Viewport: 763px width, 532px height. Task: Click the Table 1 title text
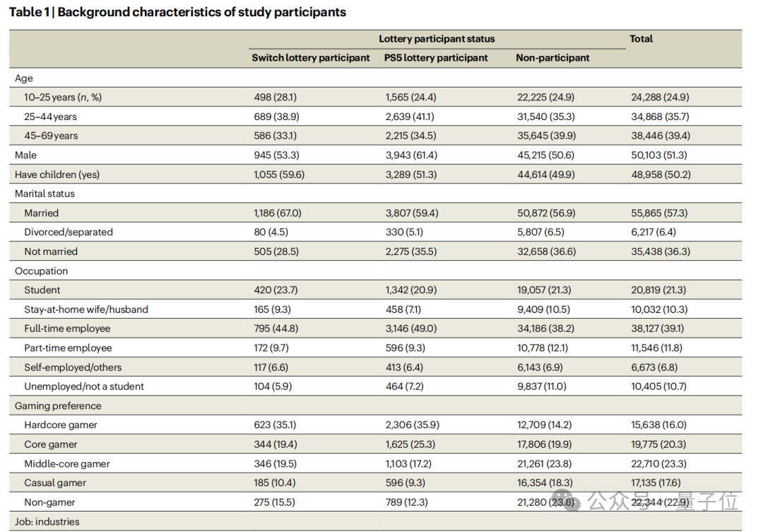pyautogui.click(x=177, y=12)
